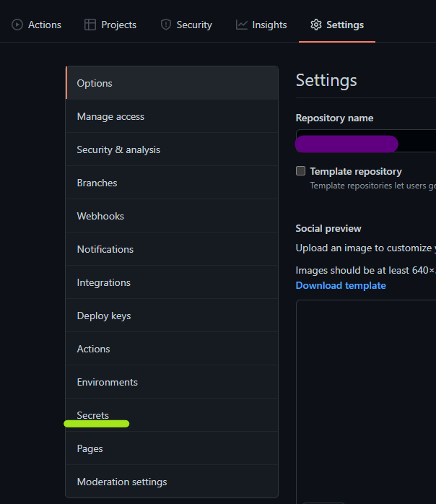Click the Insights graph icon
This screenshot has height=504, width=436.
click(242, 25)
